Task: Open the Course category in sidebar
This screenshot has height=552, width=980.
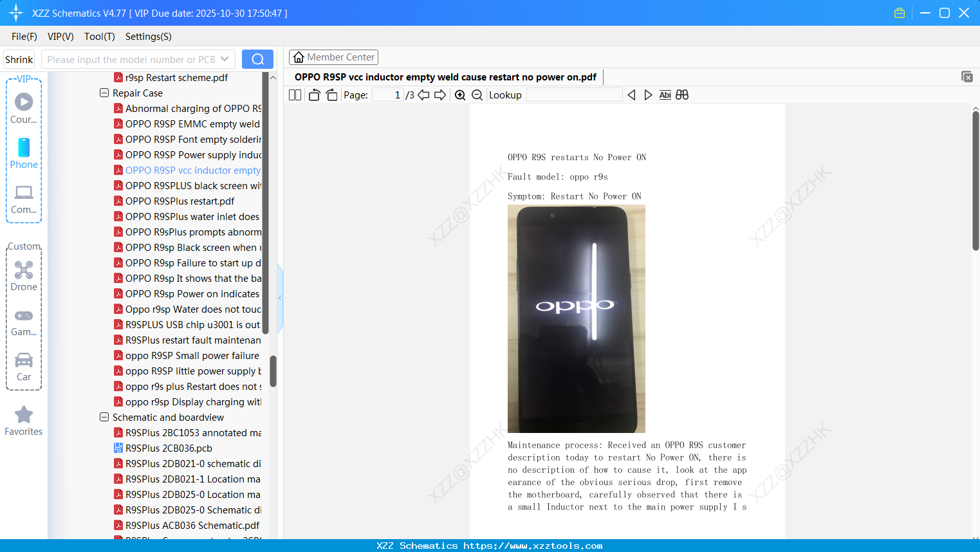Action: coord(24,108)
